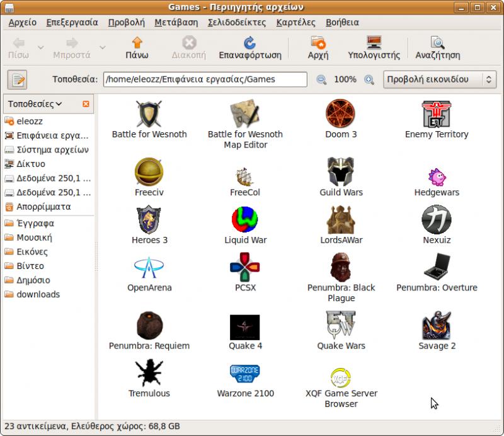Select the Freeciv globe icon
The width and height of the screenshot is (504, 436).
click(149, 172)
